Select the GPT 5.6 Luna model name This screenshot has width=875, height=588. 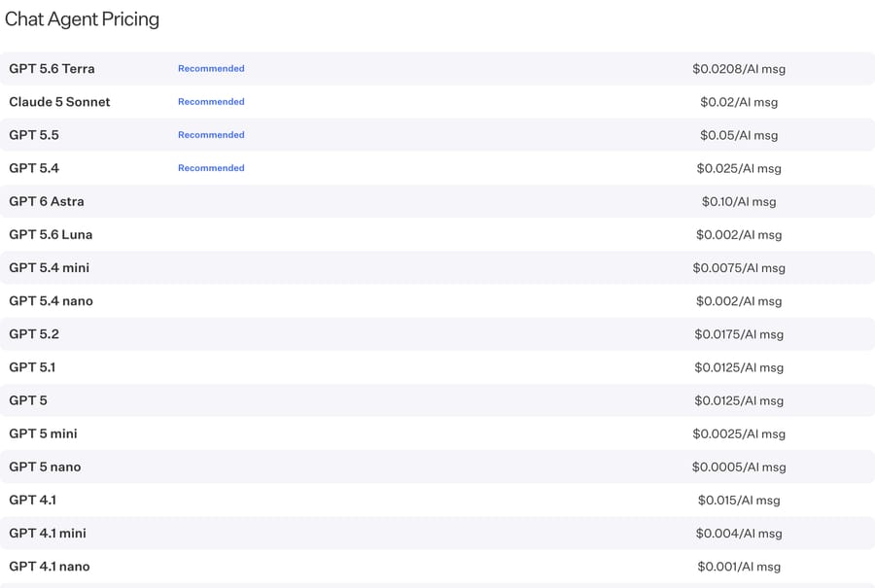point(51,234)
